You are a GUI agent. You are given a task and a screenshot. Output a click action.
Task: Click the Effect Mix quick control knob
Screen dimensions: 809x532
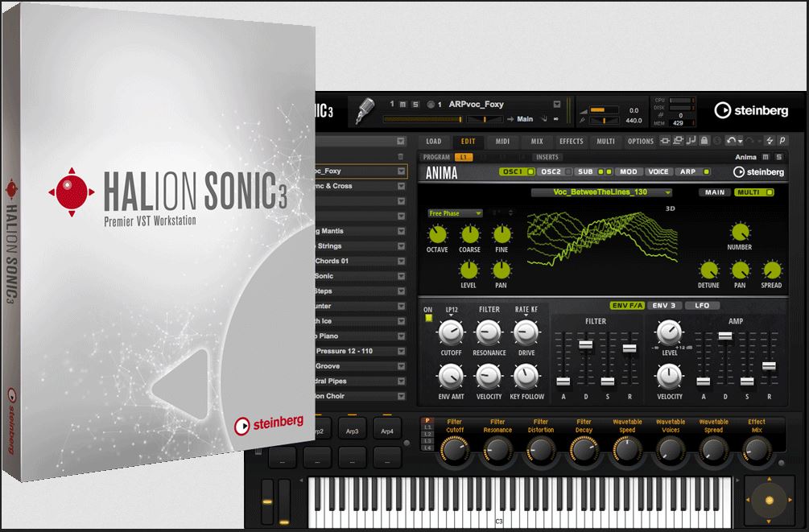click(757, 450)
